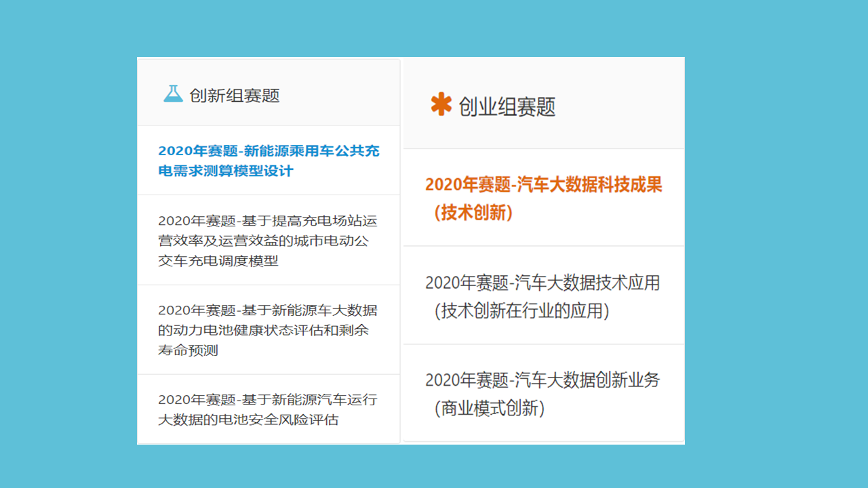This screenshot has width=868, height=488.
Task: Open the 汽车大数据创新业务 topic
Action: tap(542, 380)
